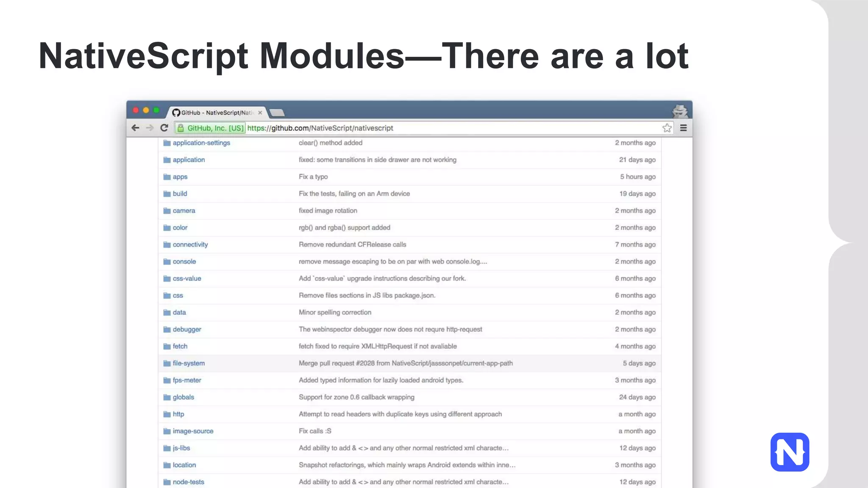Screen dimensions: 868x488
Task: Click the incognito spy icon
Action: pyautogui.click(x=680, y=111)
